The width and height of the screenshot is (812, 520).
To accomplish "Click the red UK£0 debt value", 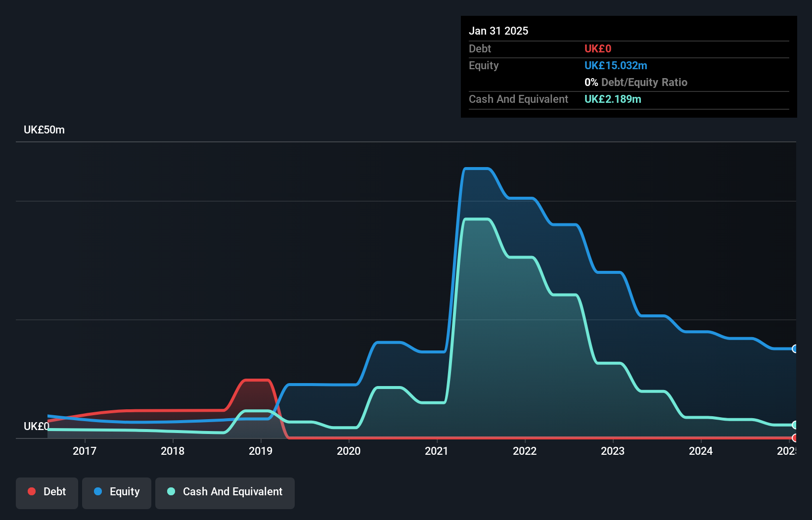I will (598, 49).
